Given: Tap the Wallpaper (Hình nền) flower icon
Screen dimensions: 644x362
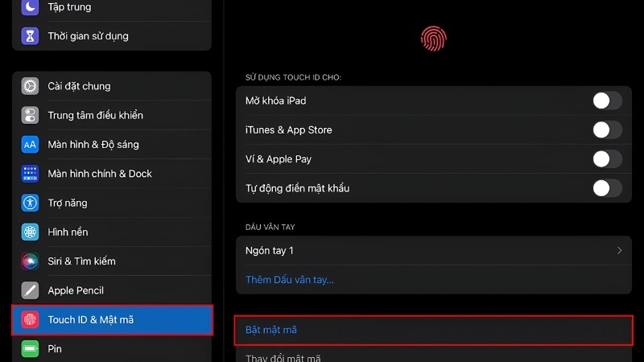Looking at the screenshot, I should tap(30, 232).
